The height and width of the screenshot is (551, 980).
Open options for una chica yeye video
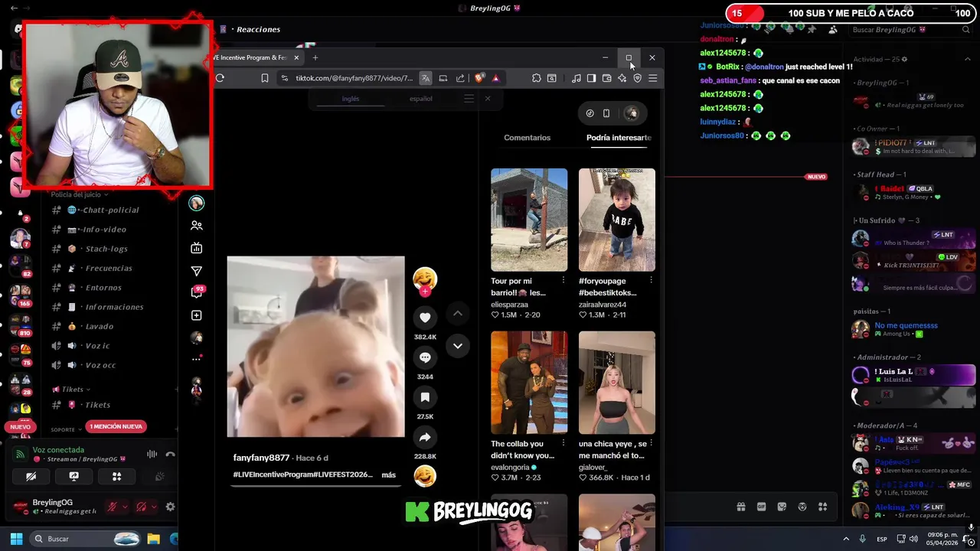(x=652, y=443)
